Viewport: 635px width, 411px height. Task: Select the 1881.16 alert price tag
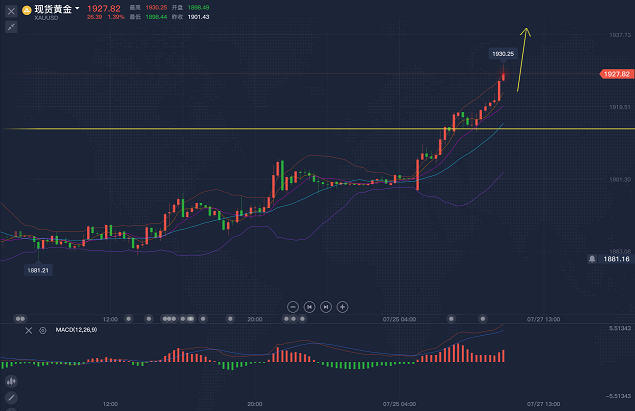click(x=615, y=259)
